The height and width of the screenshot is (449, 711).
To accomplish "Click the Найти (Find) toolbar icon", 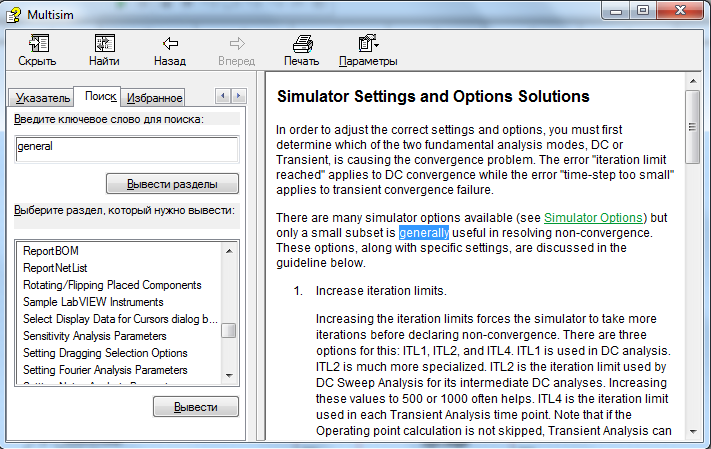I will pos(104,44).
